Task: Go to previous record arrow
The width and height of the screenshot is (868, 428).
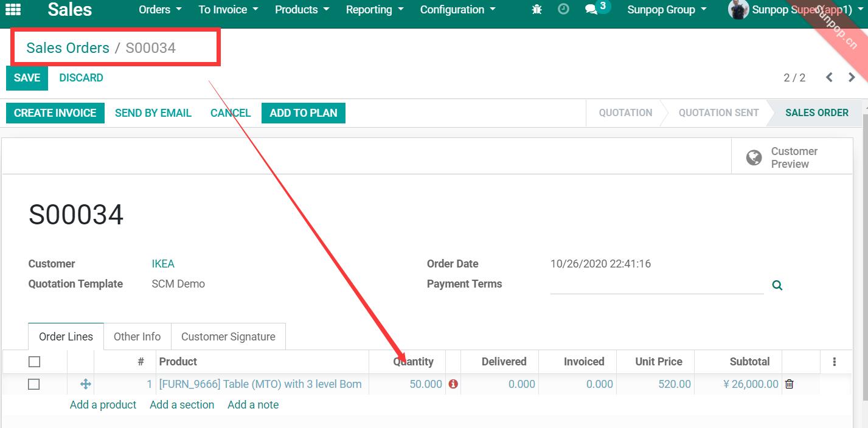Action: (829, 77)
